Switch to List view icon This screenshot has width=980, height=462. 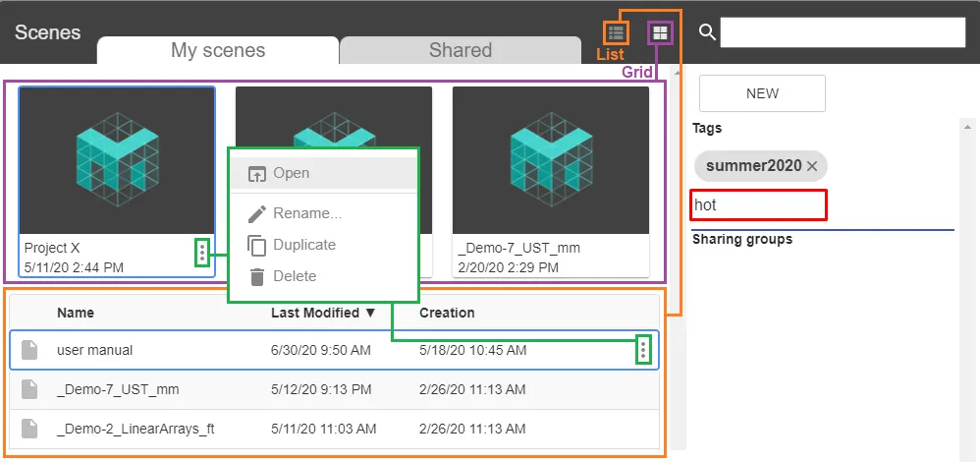[x=617, y=33]
